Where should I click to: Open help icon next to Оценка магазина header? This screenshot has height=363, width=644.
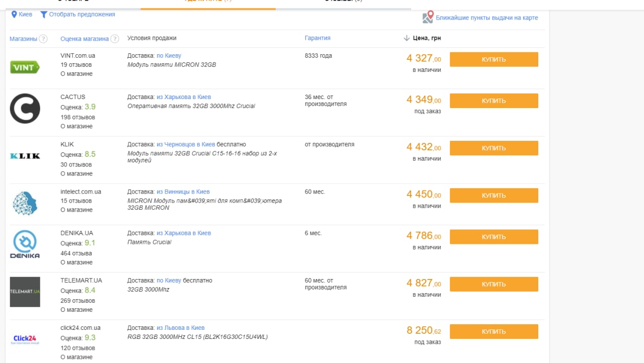pyautogui.click(x=115, y=39)
